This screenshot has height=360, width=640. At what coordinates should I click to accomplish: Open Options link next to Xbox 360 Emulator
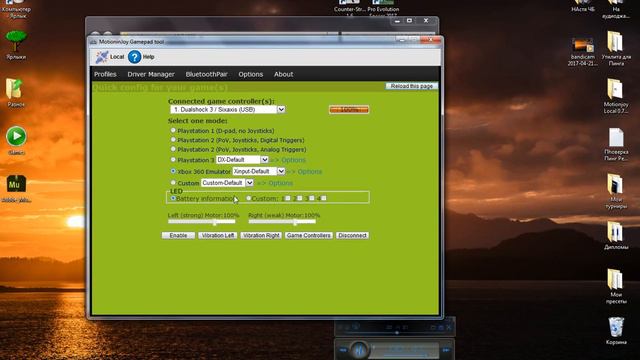tap(309, 171)
